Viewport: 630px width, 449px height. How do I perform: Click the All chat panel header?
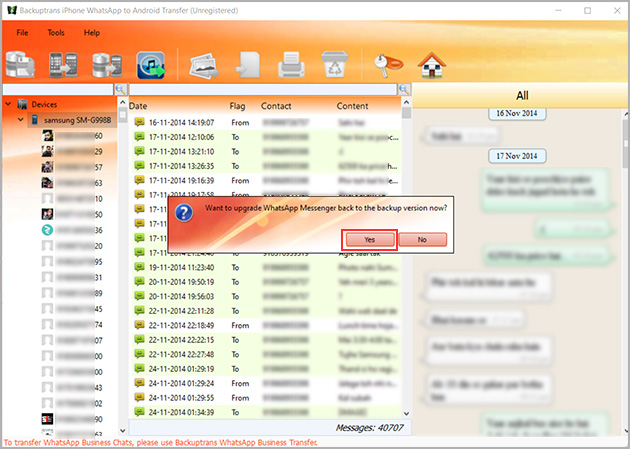[522, 96]
